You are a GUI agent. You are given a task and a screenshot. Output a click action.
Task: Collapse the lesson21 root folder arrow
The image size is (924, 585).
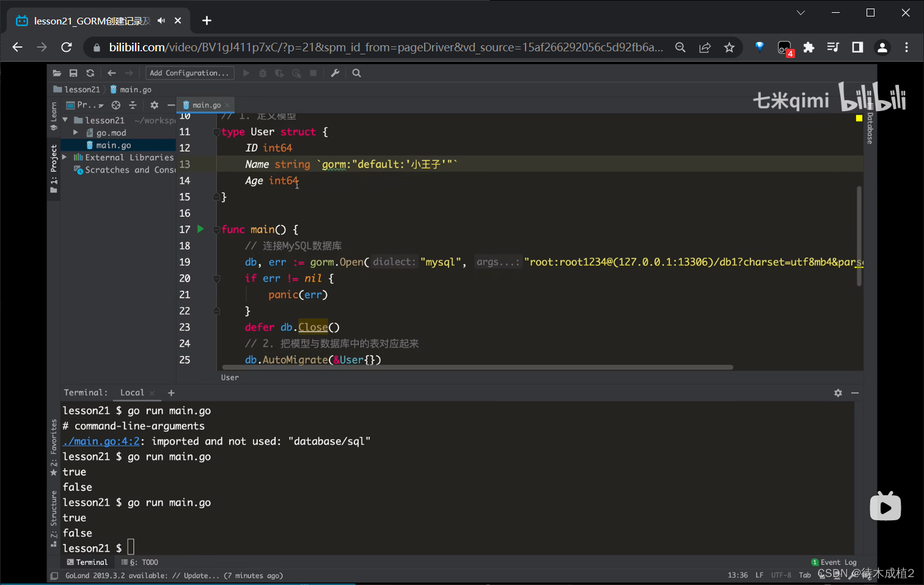pyautogui.click(x=65, y=120)
